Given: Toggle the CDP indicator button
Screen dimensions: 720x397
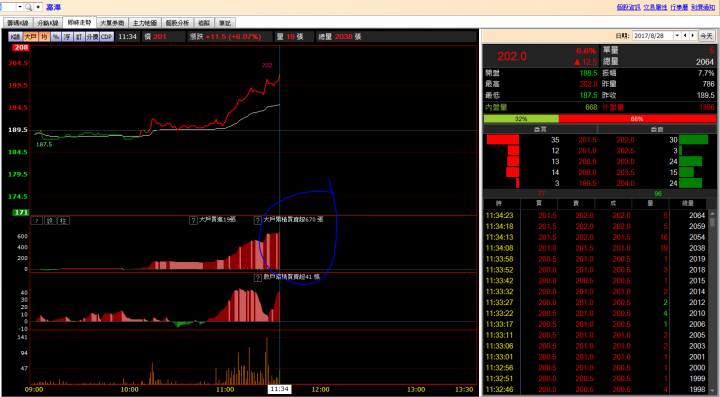Looking at the screenshot, I should tap(107, 37).
